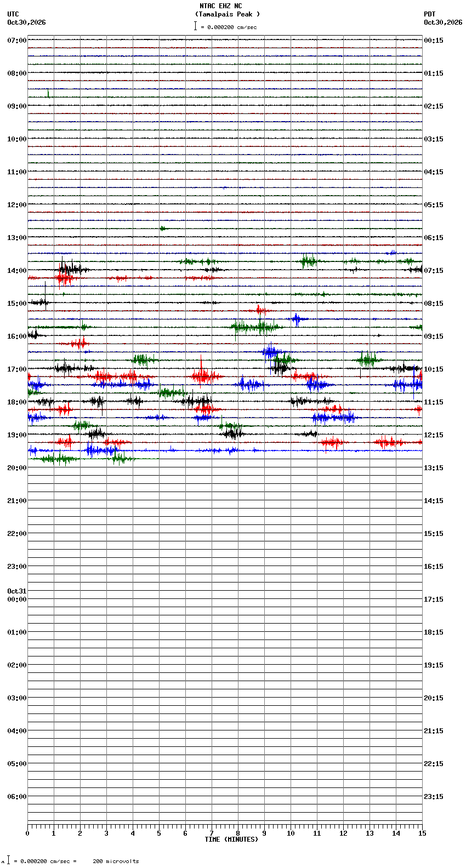Image resolution: width=466 pixels, height=868 pixels.
Task: Select the 21:00 UTC row label
Action: pos(17,501)
